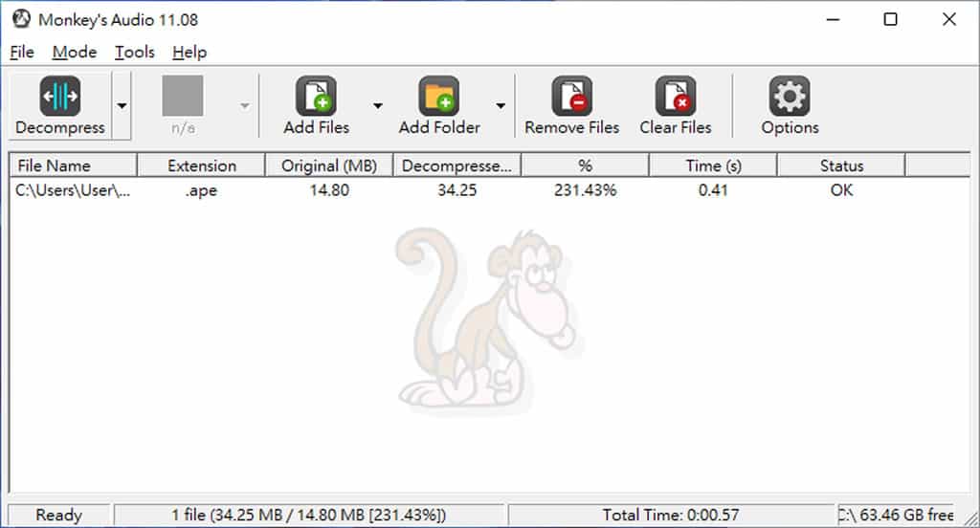Sort by the Decompressed column header
This screenshot has height=528, width=980.
click(457, 165)
